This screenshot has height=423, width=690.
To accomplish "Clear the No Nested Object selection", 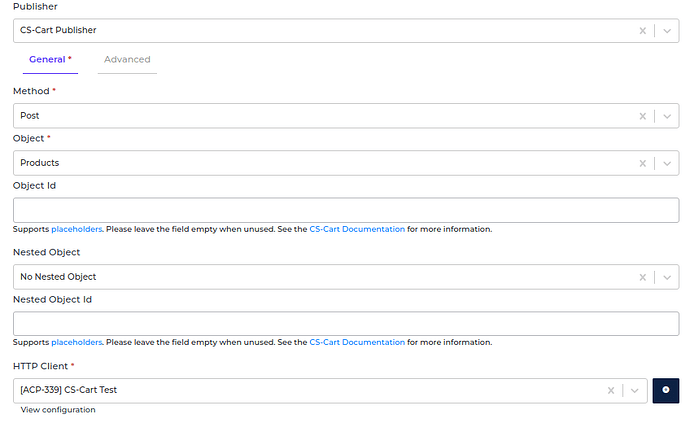I will click(642, 277).
